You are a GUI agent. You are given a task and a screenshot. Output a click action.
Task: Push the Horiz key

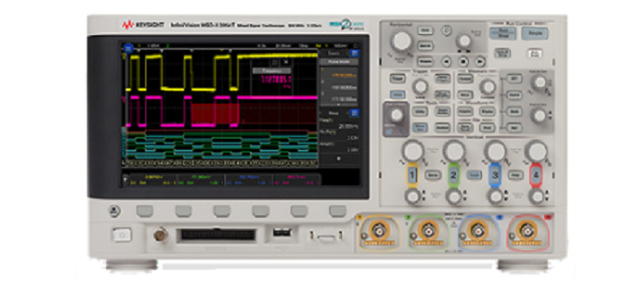(425, 30)
